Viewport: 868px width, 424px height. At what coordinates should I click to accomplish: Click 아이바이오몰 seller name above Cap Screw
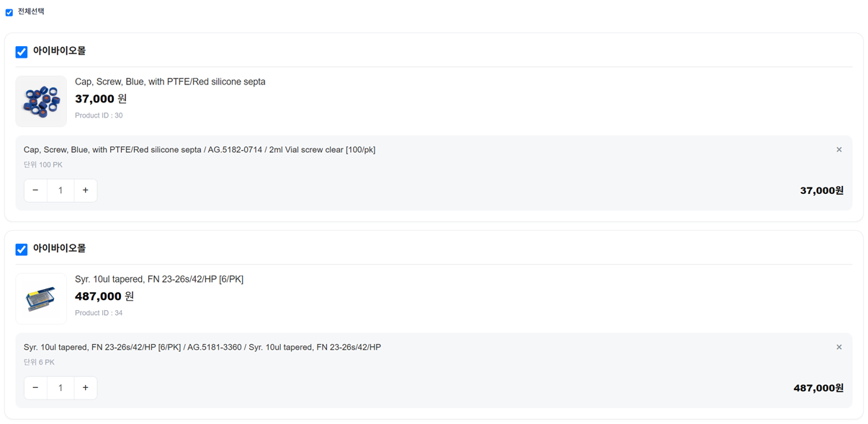[x=59, y=51]
